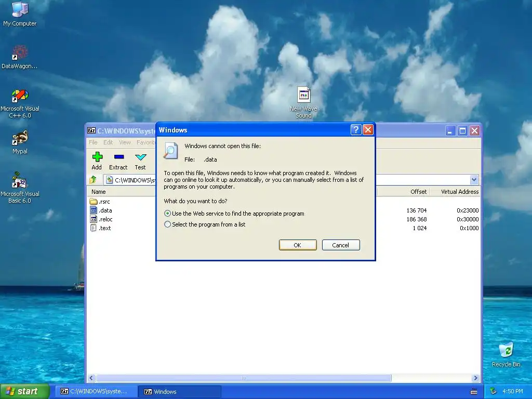Click the 0x30000 virtual address value

(468, 219)
